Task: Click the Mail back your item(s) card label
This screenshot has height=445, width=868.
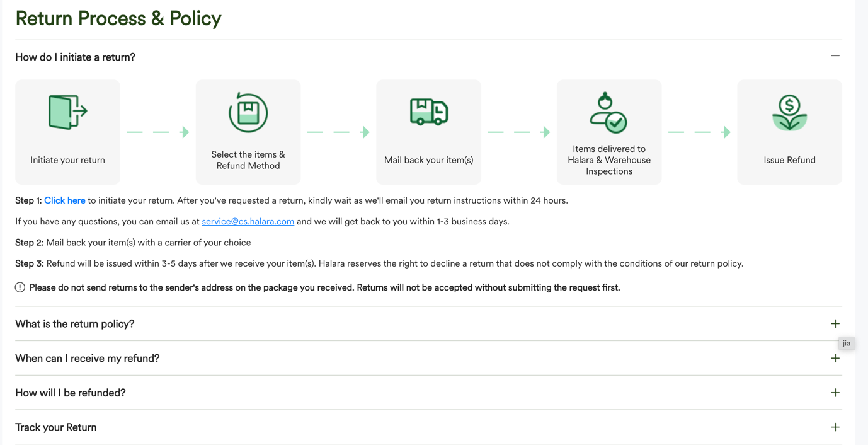Action: click(x=429, y=160)
